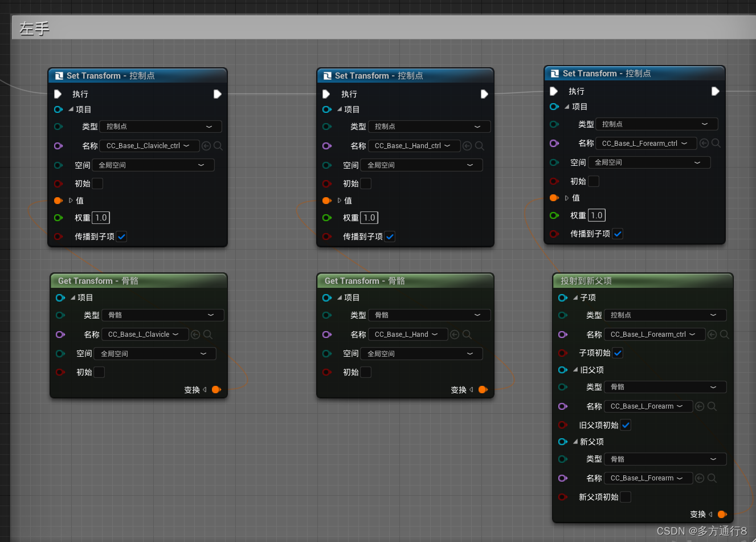The width and height of the screenshot is (756, 542).
Task: Open the CC_Base_L_Hand_ctrl name dropdown
Action: 414,145
